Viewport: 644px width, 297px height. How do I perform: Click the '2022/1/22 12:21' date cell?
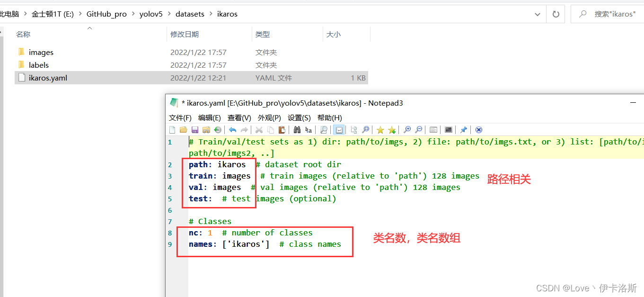[198, 78]
